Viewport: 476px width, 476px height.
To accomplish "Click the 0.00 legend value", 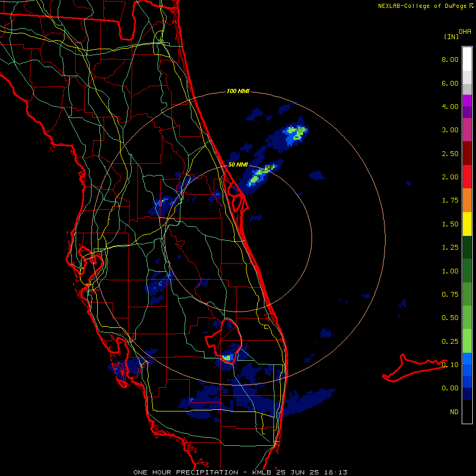I will [x=450, y=388].
